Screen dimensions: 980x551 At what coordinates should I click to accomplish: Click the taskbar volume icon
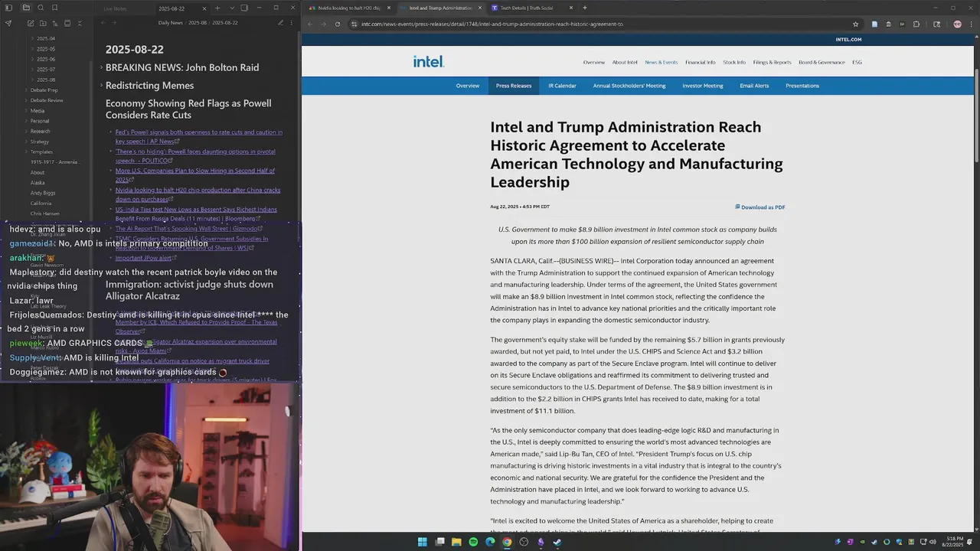click(933, 542)
